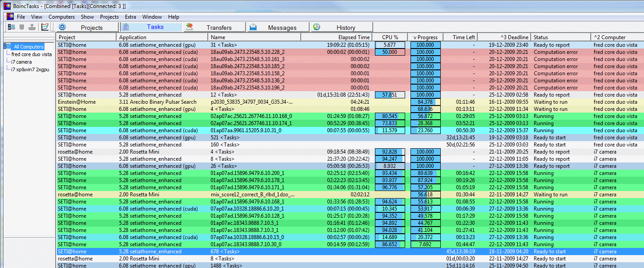
Task: Select i7 camera in computer tree
Action: point(21,62)
